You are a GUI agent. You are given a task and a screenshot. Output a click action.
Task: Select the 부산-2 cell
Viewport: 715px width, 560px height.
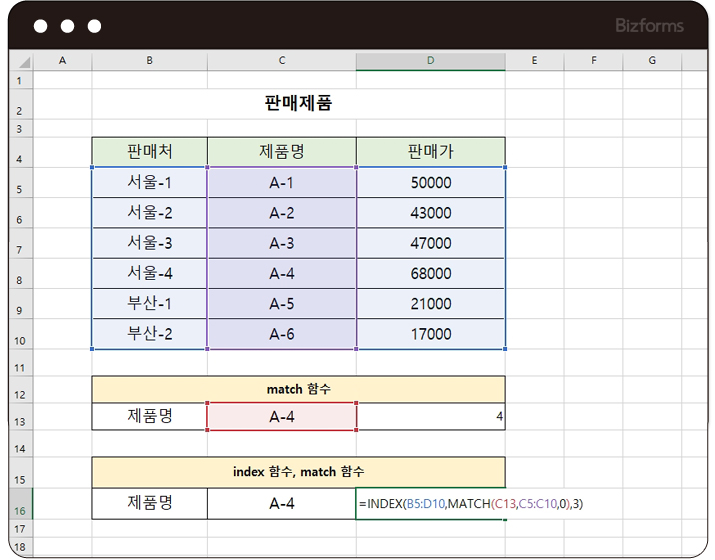[149, 334]
